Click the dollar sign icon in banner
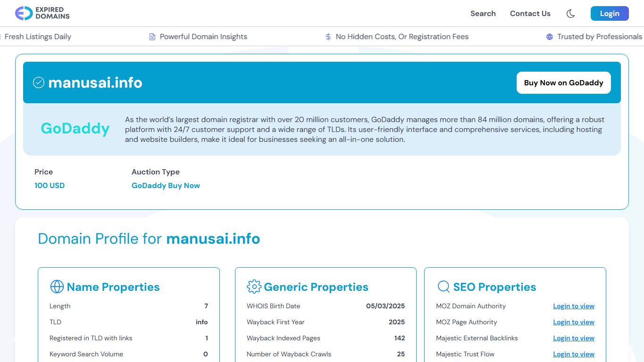The height and width of the screenshot is (362, 644). 328,37
